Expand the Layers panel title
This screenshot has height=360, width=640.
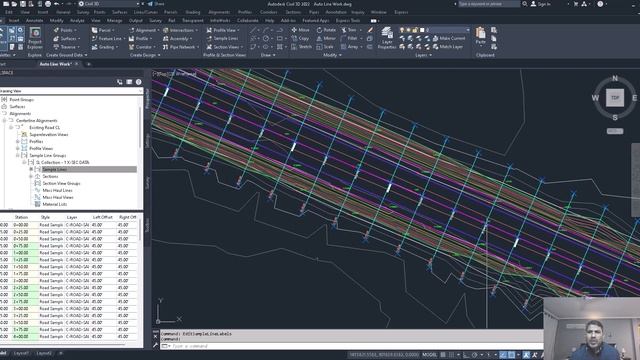point(423,55)
